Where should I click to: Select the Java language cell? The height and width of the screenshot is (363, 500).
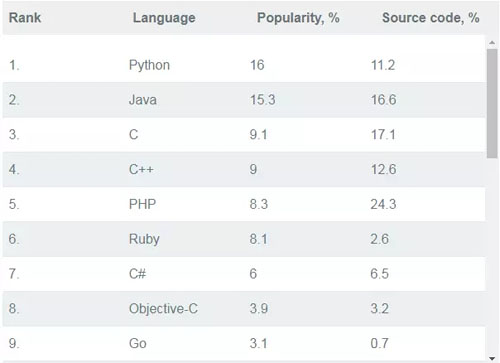143,100
